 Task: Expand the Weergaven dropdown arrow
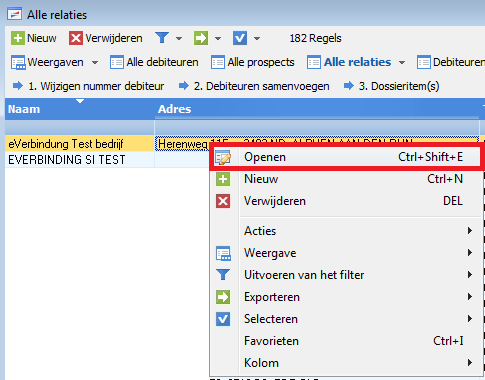tap(95, 63)
